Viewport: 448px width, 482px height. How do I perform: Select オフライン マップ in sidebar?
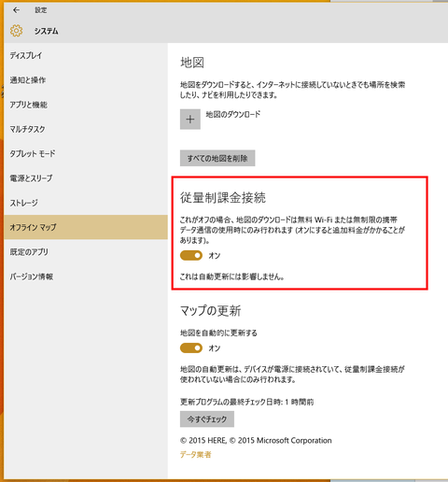tap(86, 227)
